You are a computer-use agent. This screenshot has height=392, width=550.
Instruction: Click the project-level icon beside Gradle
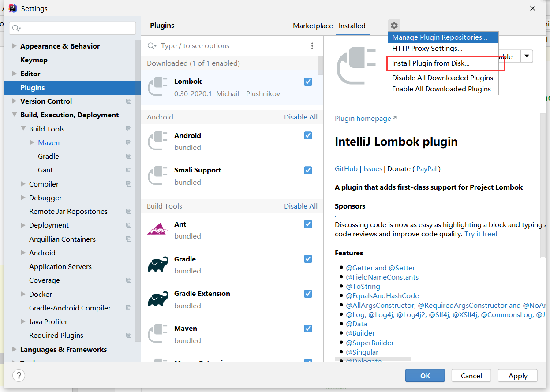point(128,157)
